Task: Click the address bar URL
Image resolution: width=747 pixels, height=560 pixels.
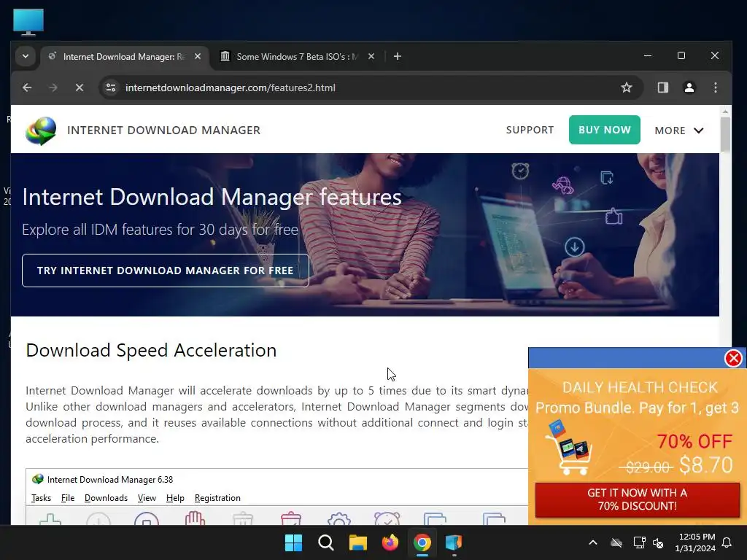Action: (230, 87)
